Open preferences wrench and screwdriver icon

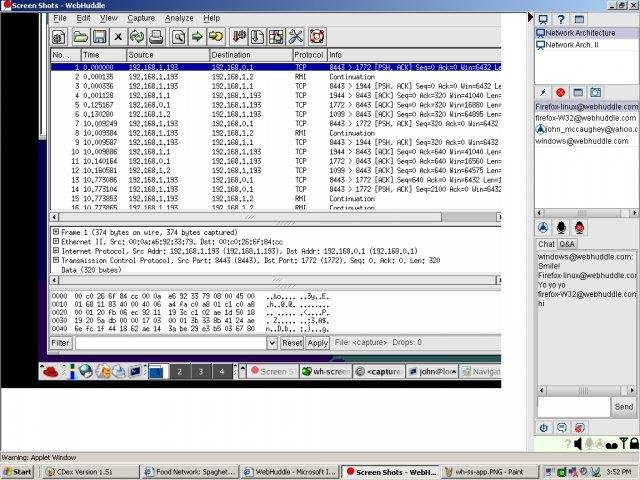[296, 37]
